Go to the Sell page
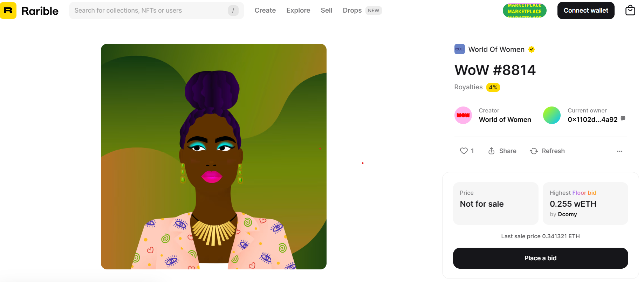644x282 pixels. coord(327,11)
